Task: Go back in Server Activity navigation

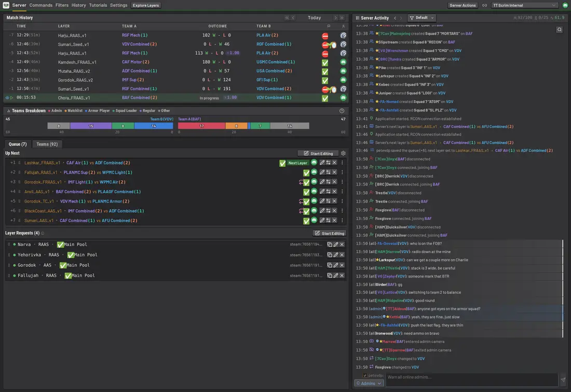Action: [x=395, y=18]
